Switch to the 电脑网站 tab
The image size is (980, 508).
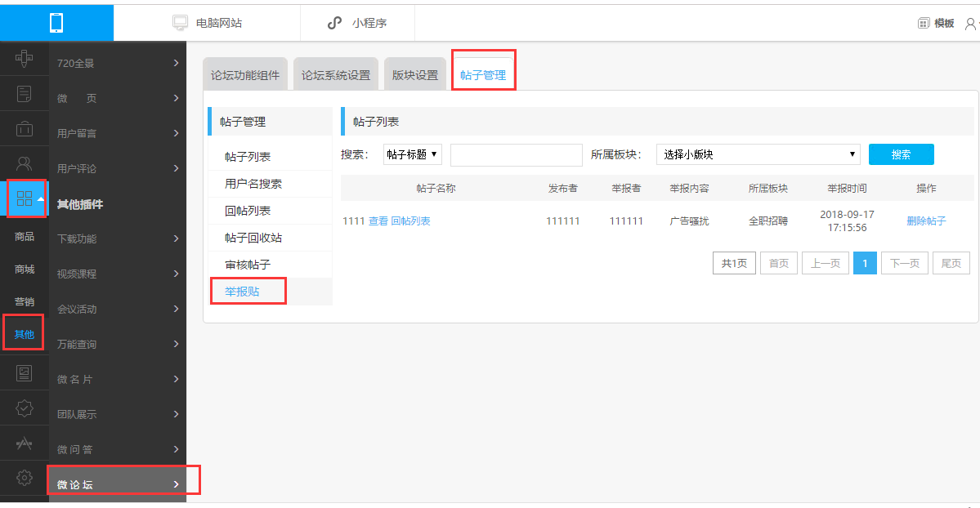point(207,23)
